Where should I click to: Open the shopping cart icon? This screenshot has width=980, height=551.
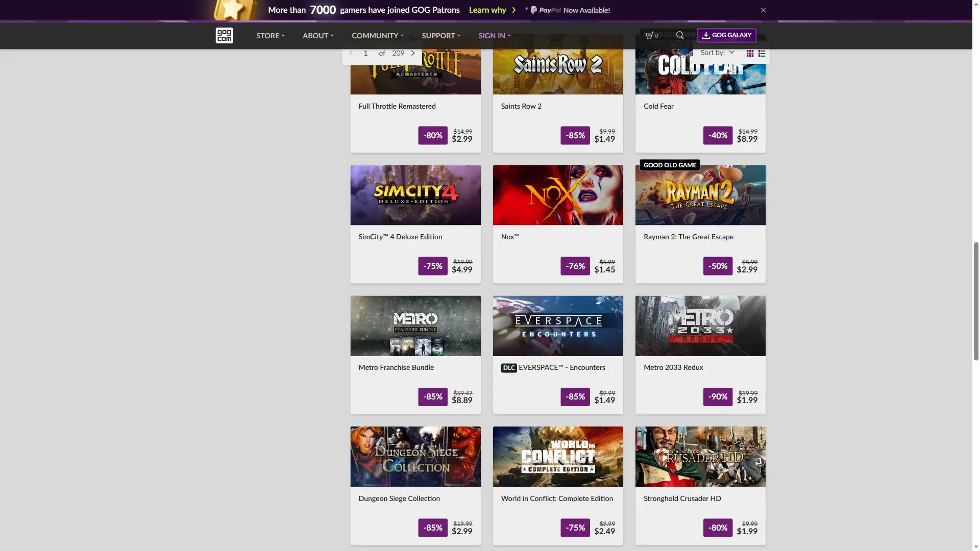tap(650, 35)
